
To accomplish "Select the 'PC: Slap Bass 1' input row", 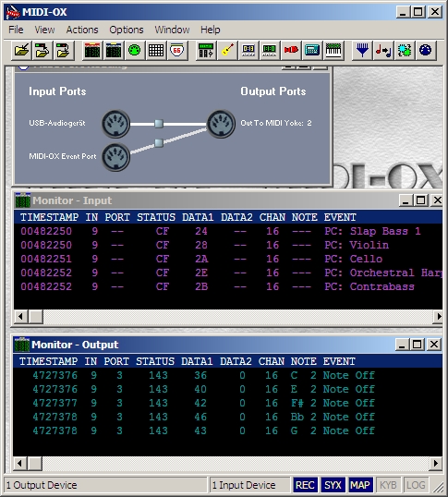I will click(x=228, y=231).
